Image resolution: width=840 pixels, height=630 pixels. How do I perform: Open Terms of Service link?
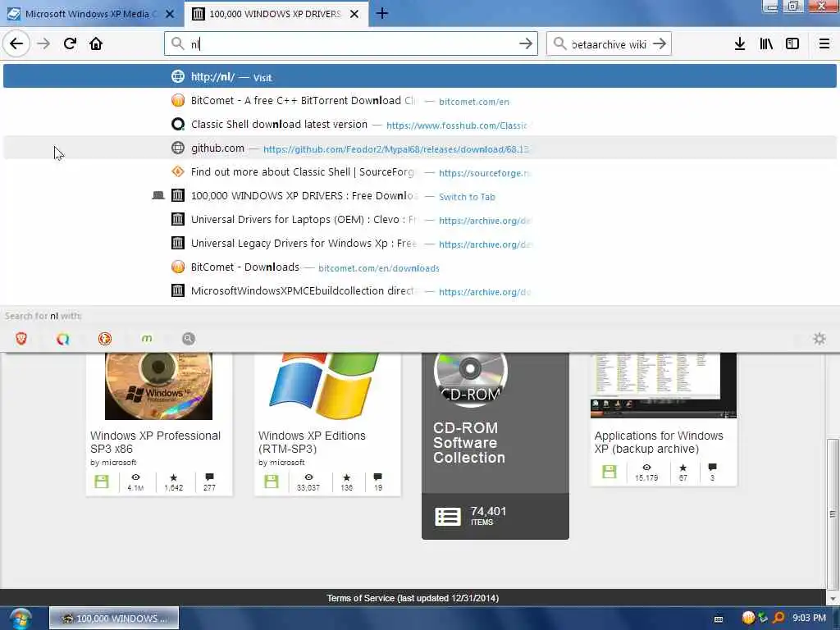(413, 598)
